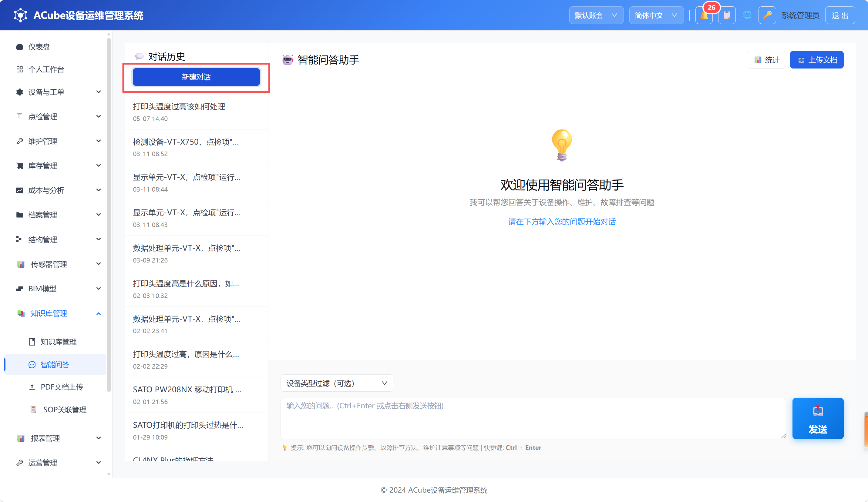
Task: Open the 设备类型过滤 dropdown
Action: [337, 383]
